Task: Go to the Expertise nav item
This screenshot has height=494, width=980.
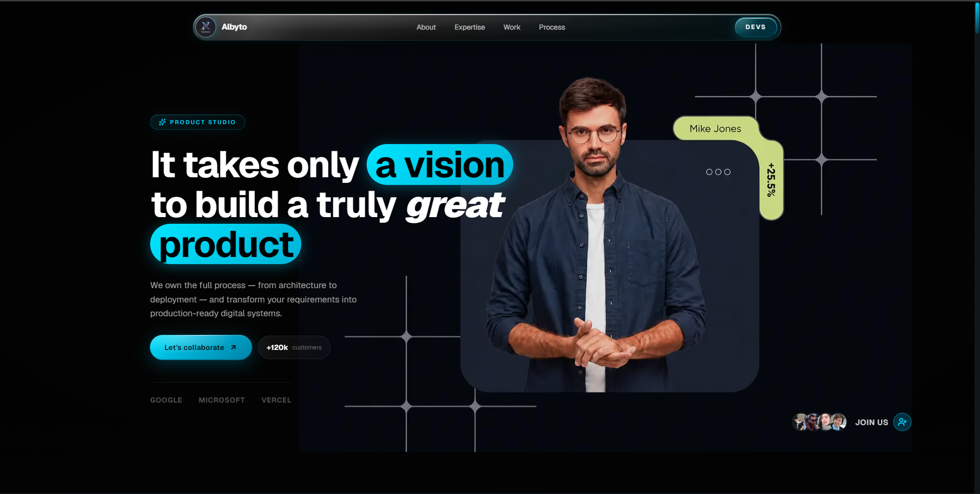Action: [x=470, y=27]
